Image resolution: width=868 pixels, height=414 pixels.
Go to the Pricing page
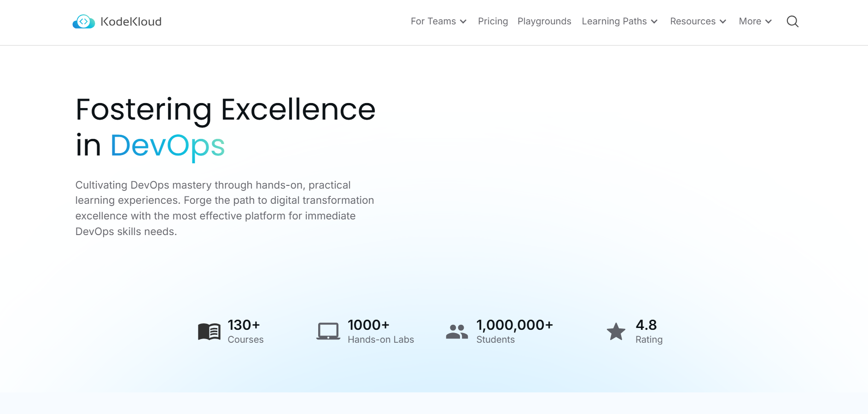click(x=493, y=21)
